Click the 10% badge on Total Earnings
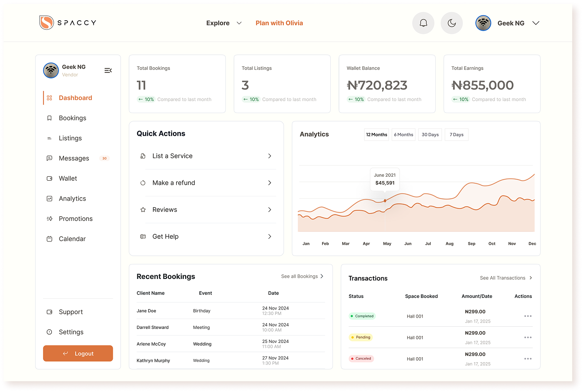The width and height of the screenshot is (583, 392). click(x=460, y=100)
